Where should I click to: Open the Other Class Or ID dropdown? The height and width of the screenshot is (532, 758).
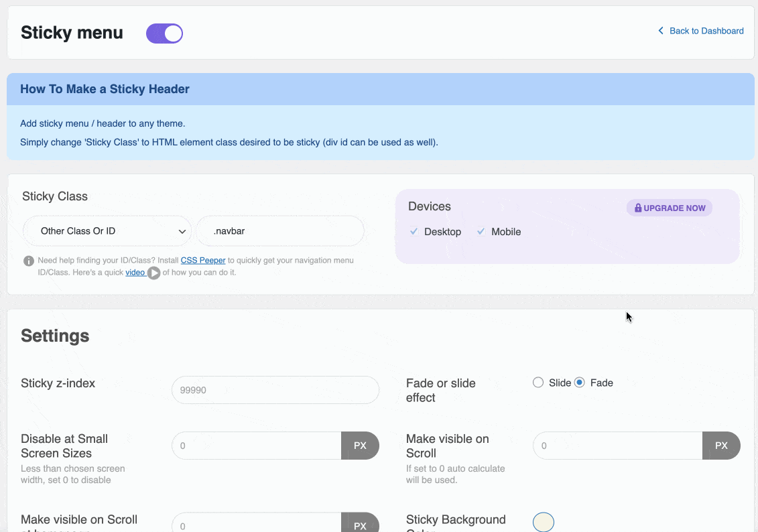(107, 231)
